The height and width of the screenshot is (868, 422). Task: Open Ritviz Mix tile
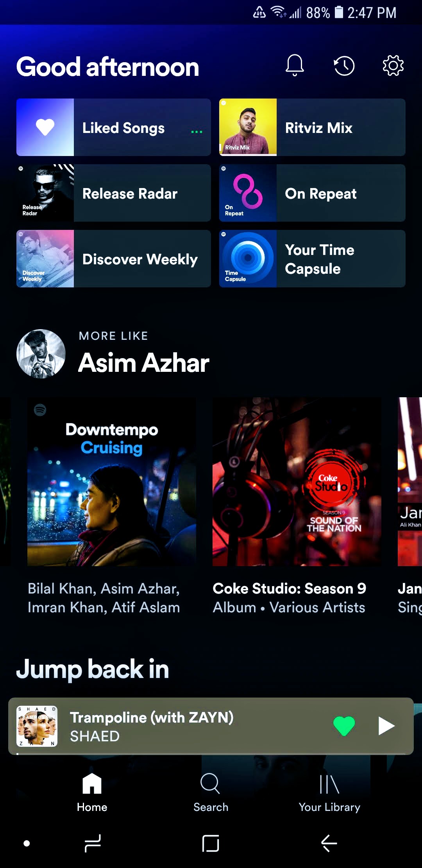(x=312, y=127)
